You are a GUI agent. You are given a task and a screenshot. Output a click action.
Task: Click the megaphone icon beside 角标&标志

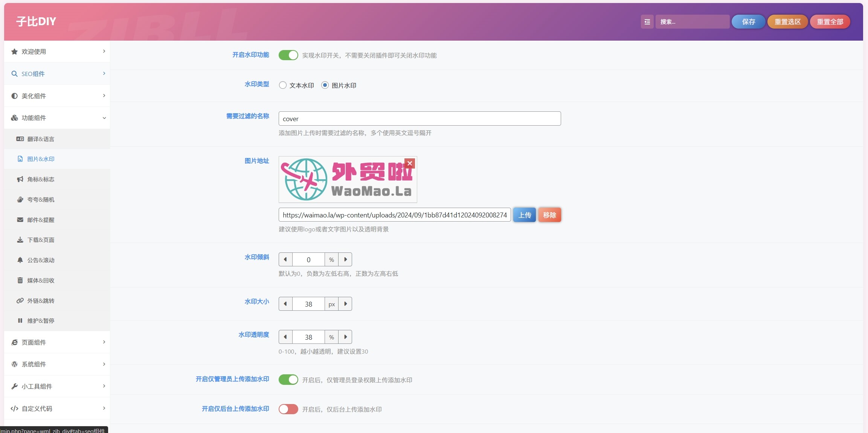20,179
